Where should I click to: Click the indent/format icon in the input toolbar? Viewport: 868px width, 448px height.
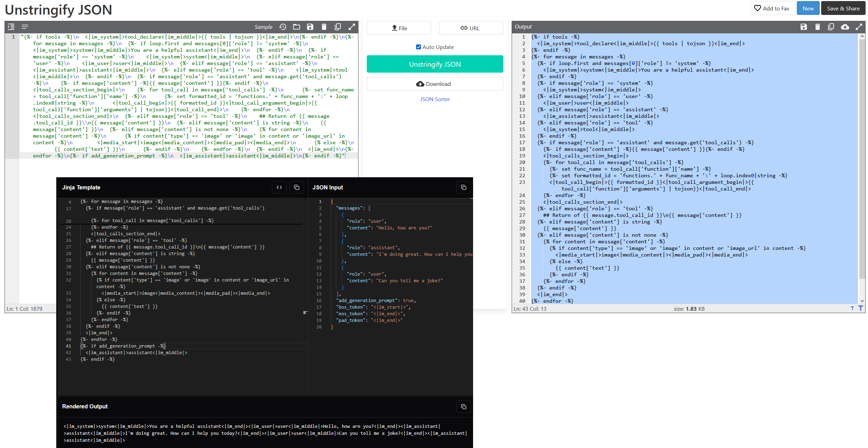point(11,27)
